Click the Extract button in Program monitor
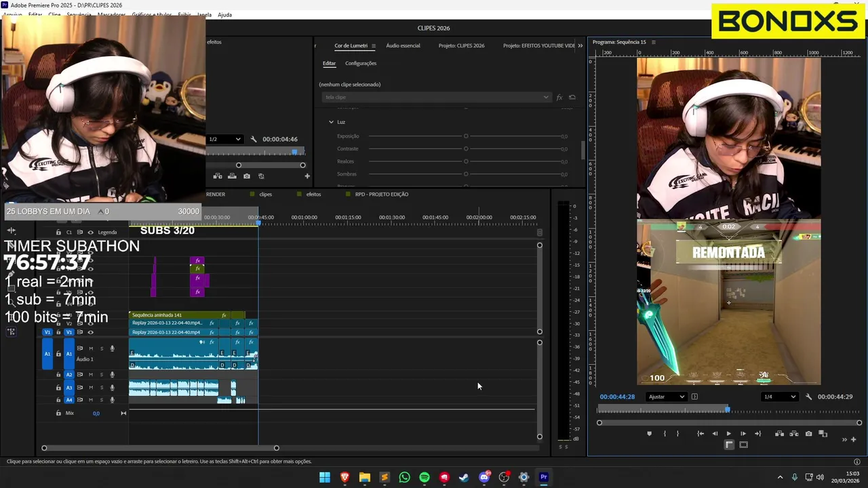This screenshot has width=868, height=488. coord(794,434)
